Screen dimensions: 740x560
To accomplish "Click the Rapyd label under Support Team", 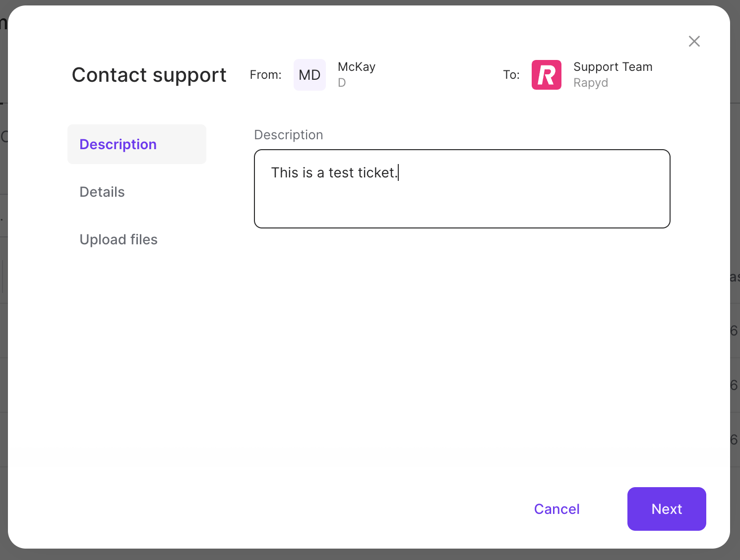I will pos(591,83).
